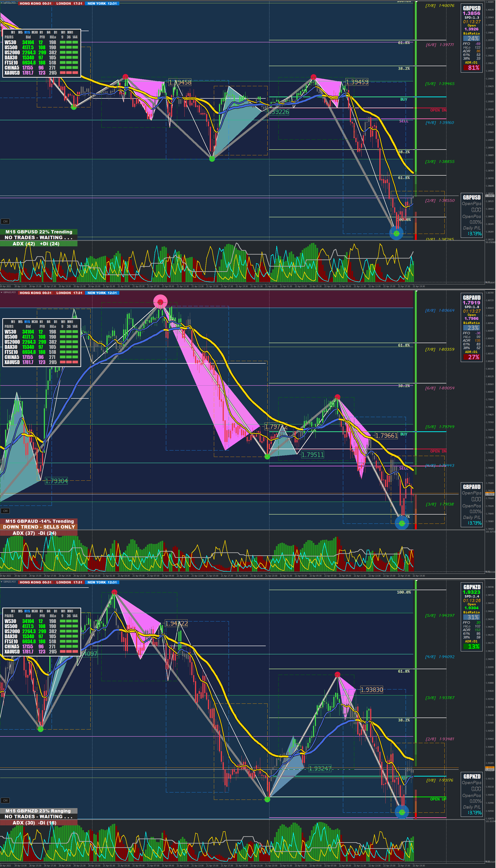Viewport: 496px width, 868px height.
Task: Click the red swing-high dot near 1.93830 on GBPNZD
Action: 337,675
